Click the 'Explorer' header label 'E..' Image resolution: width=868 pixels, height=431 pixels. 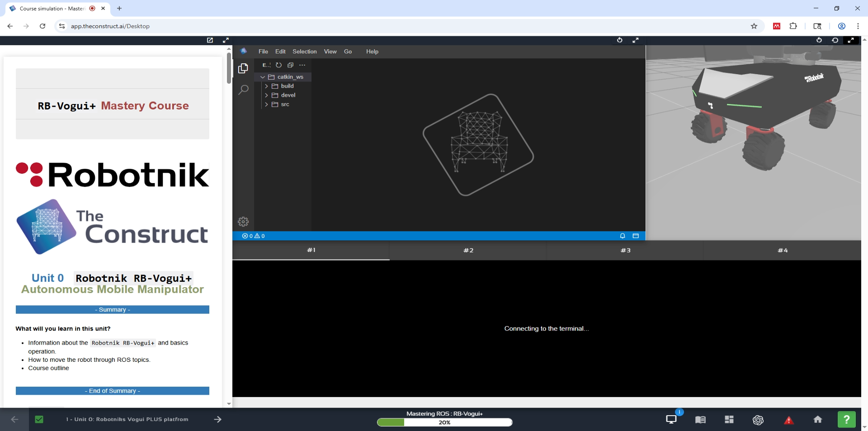pos(266,65)
